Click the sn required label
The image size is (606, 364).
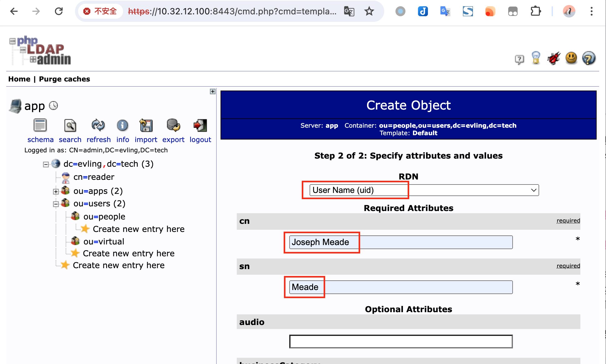pyautogui.click(x=568, y=266)
